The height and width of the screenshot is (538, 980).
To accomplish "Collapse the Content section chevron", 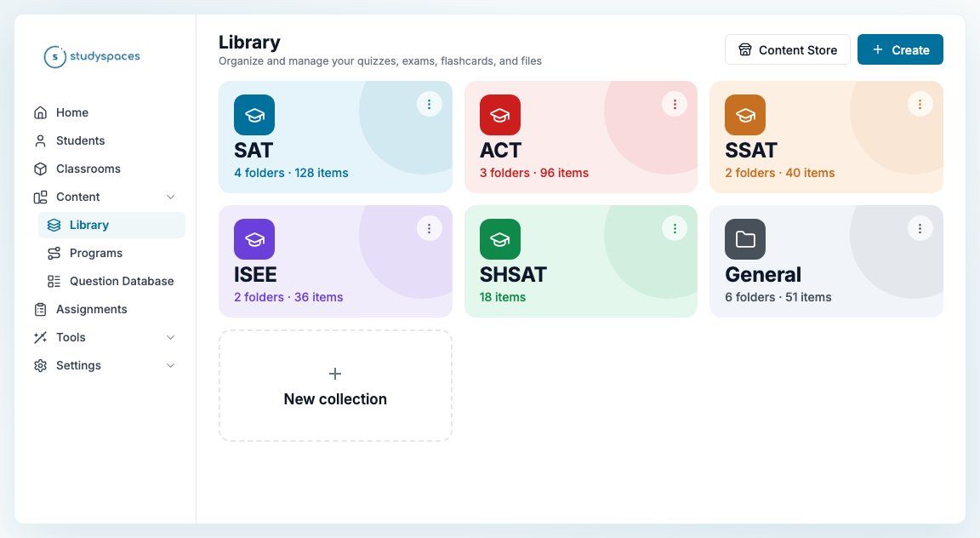I will click(170, 197).
